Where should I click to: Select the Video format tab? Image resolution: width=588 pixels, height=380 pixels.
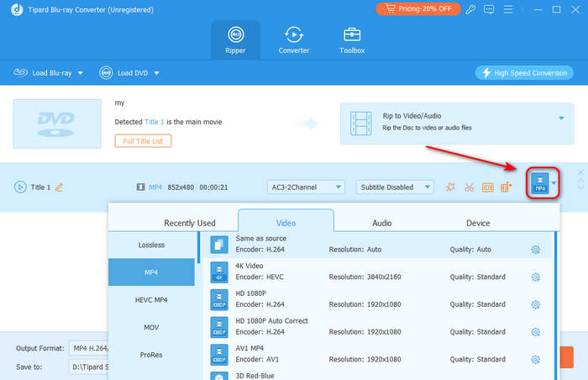click(286, 221)
